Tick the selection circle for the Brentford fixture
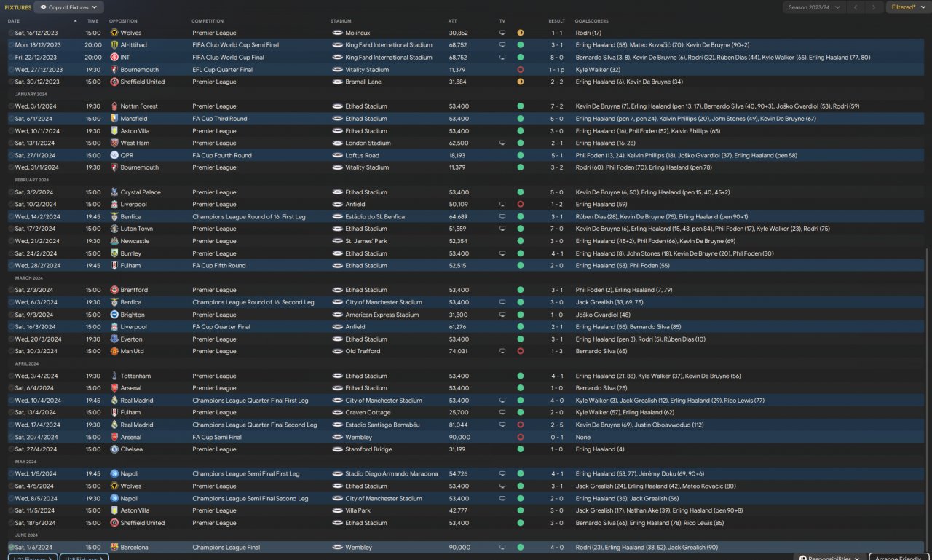The height and width of the screenshot is (560, 932). (11, 290)
